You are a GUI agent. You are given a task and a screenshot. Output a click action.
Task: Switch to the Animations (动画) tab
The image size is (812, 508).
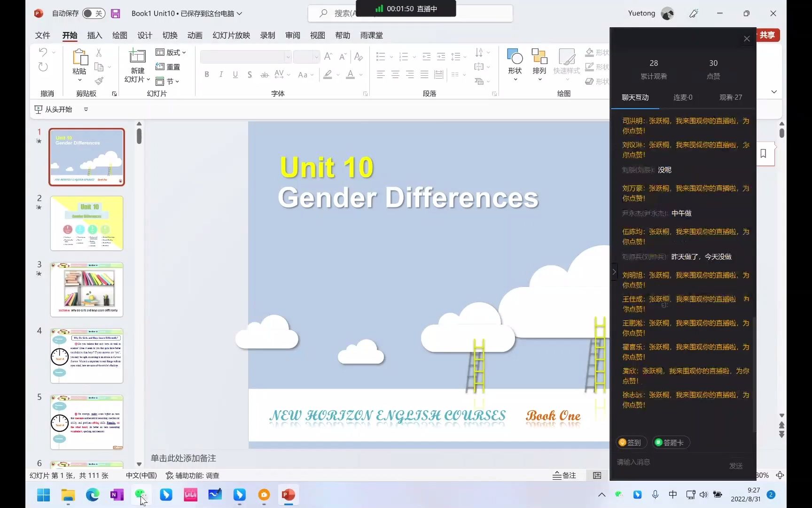point(195,35)
